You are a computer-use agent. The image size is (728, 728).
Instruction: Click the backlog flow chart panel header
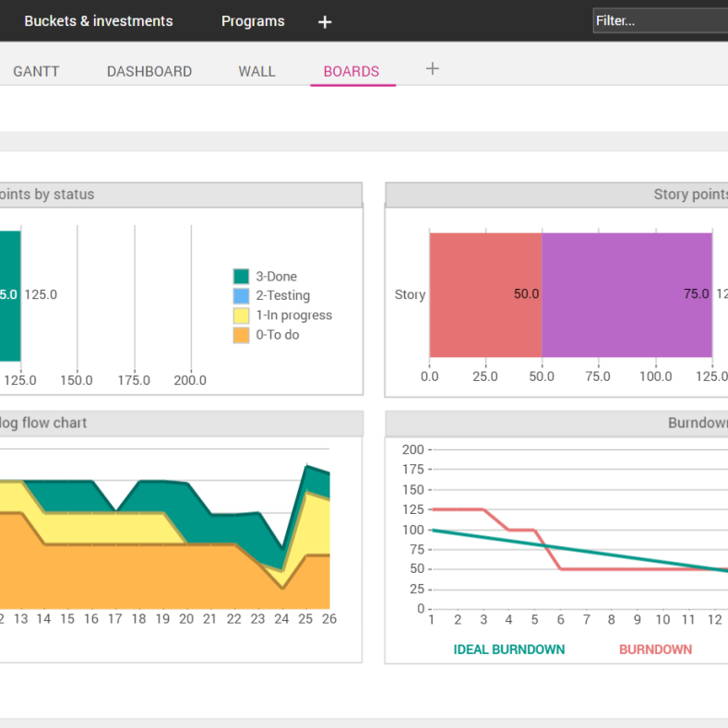click(x=181, y=423)
